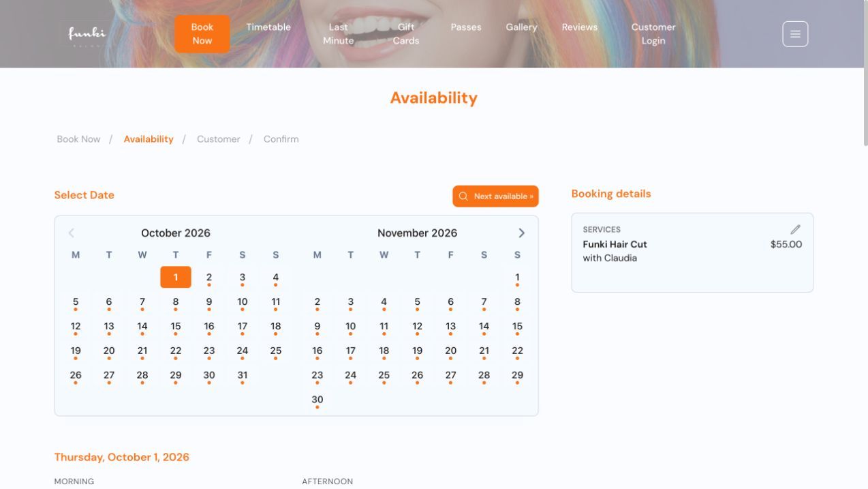
Task: Select November 28 in calendar
Action: pos(484,376)
